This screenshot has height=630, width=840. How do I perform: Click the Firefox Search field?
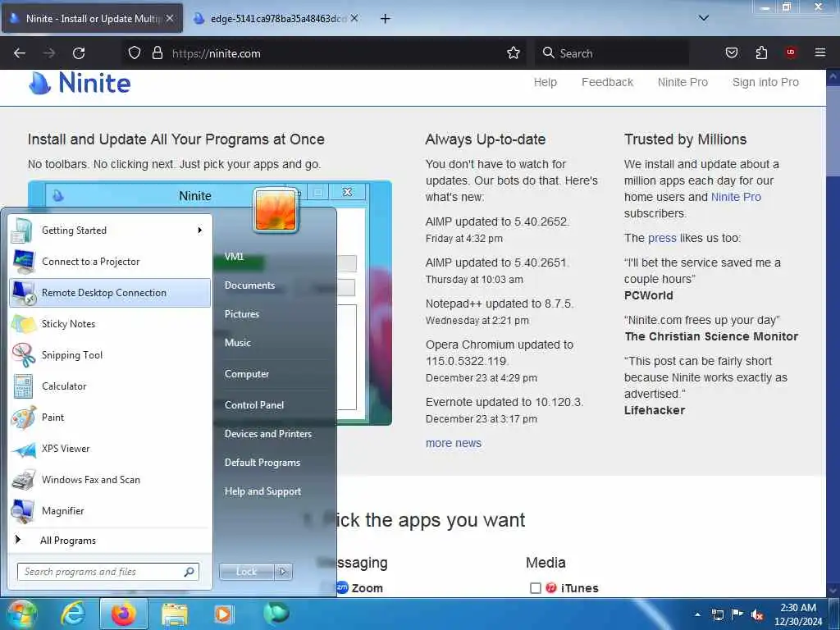pos(612,53)
